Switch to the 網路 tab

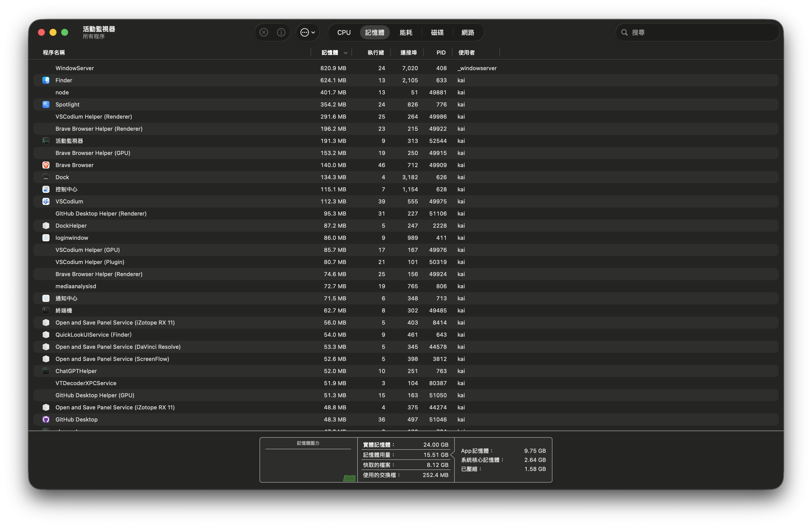click(467, 32)
